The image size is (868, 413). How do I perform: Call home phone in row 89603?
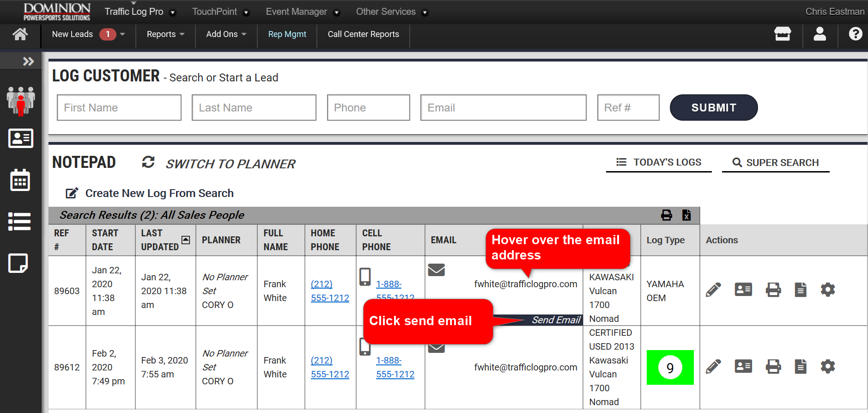coord(330,291)
